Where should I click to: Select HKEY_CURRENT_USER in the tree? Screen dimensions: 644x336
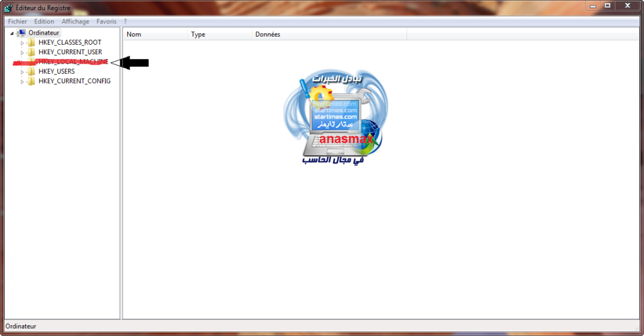tap(71, 52)
